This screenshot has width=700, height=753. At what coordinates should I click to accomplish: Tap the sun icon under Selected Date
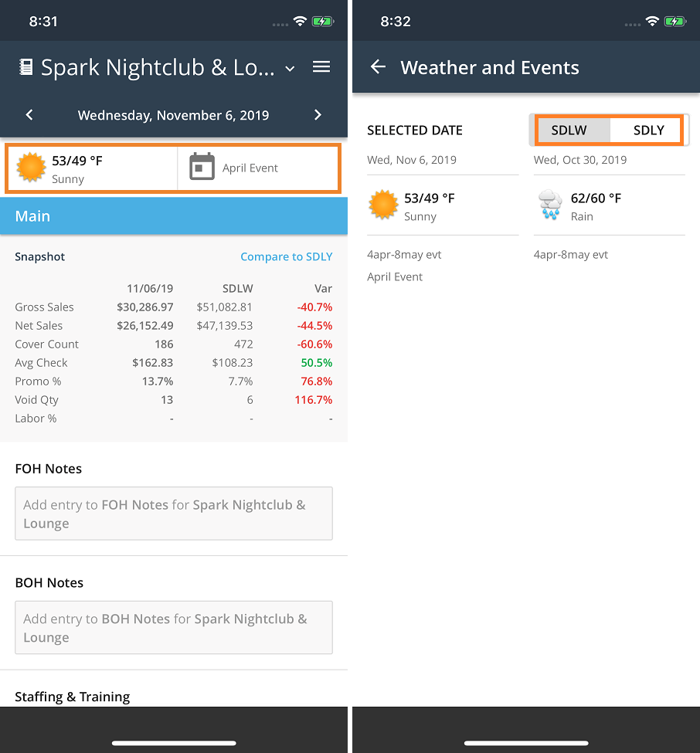click(x=383, y=206)
